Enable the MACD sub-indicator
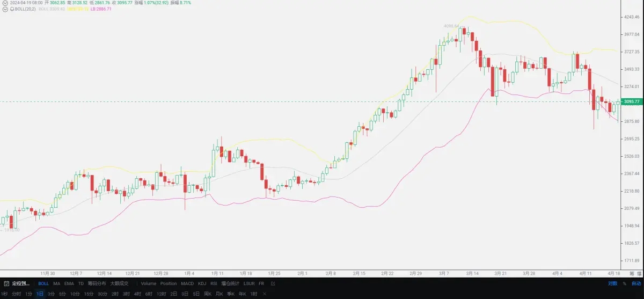This screenshot has width=644, height=299. point(187,283)
